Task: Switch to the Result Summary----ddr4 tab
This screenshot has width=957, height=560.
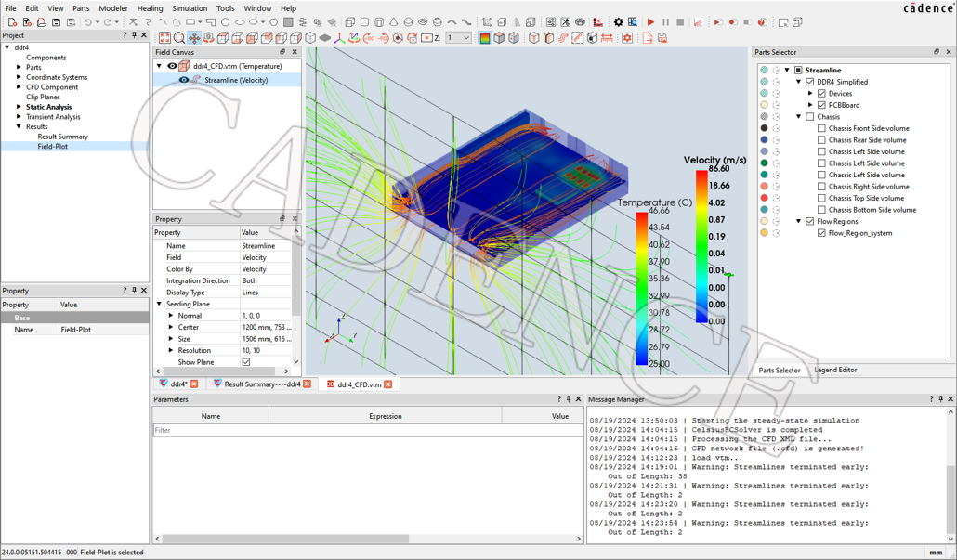Action: (x=262, y=384)
